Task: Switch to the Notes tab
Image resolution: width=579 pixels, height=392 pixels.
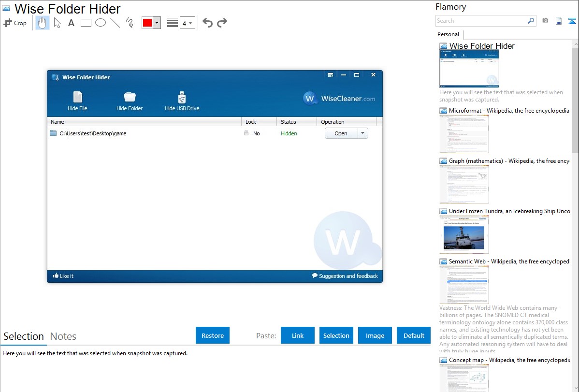Action: (x=63, y=336)
